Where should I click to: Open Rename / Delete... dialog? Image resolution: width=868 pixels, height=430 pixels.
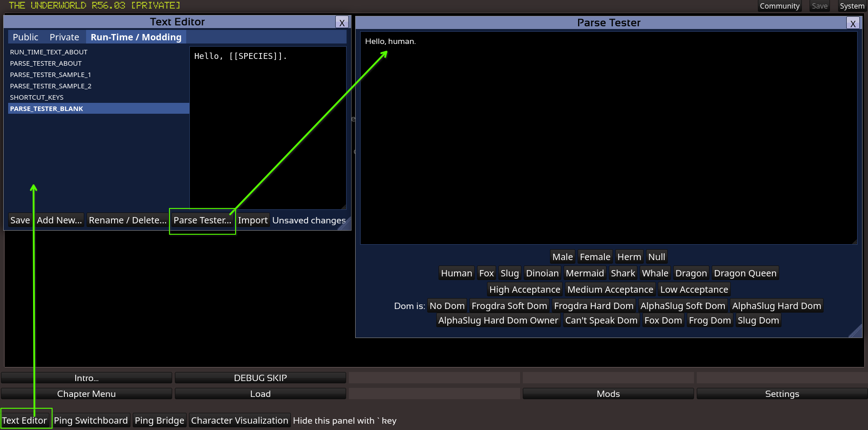click(x=127, y=220)
